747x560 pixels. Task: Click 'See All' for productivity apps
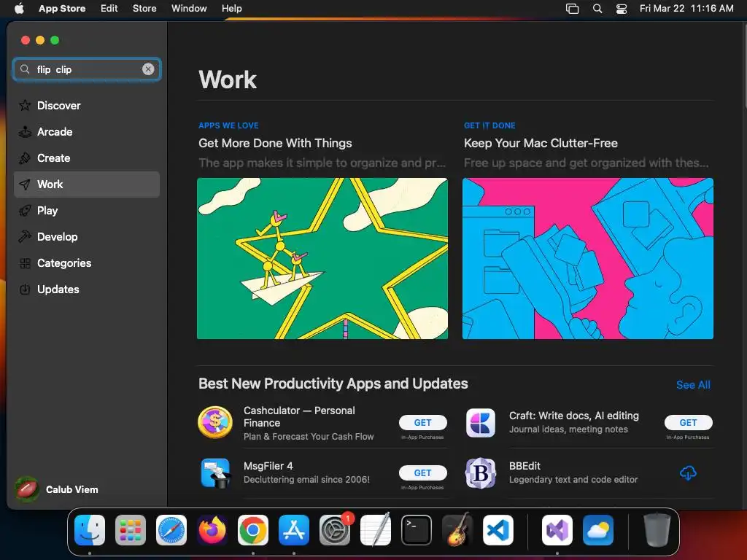pos(693,385)
